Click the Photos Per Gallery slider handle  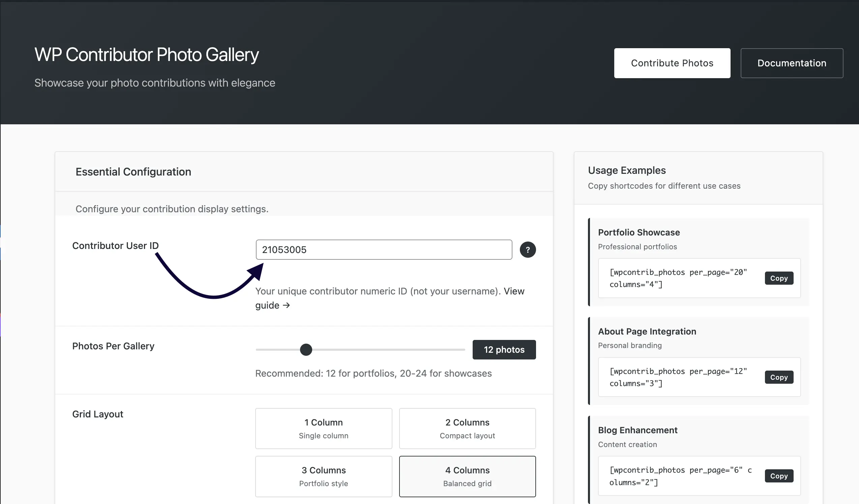pos(306,350)
